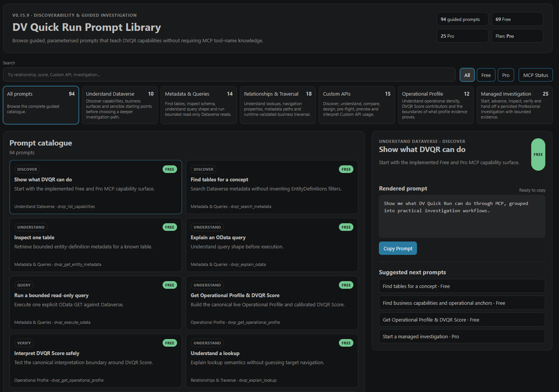Select the Find tables for a concept card
The image size is (559, 392).
(x=272, y=187)
